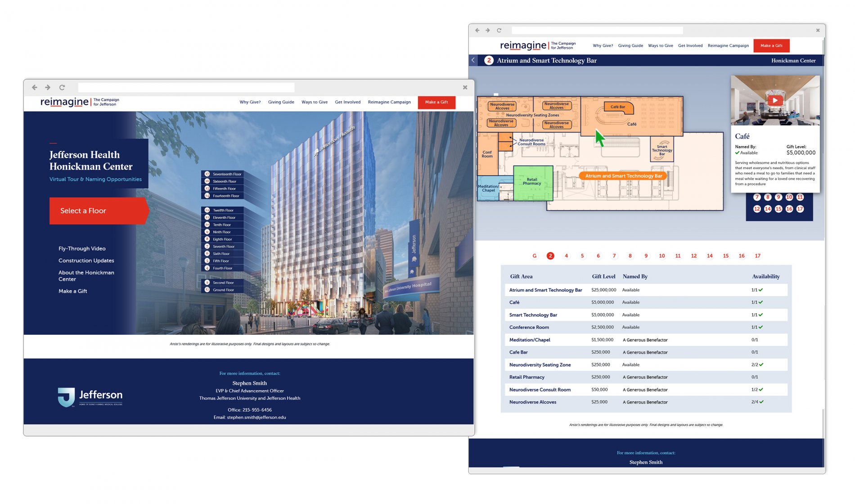Screen dimensions: 855x504
Task: Select floor 14 in pagination row
Action: pyautogui.click(x=710, y=256)
